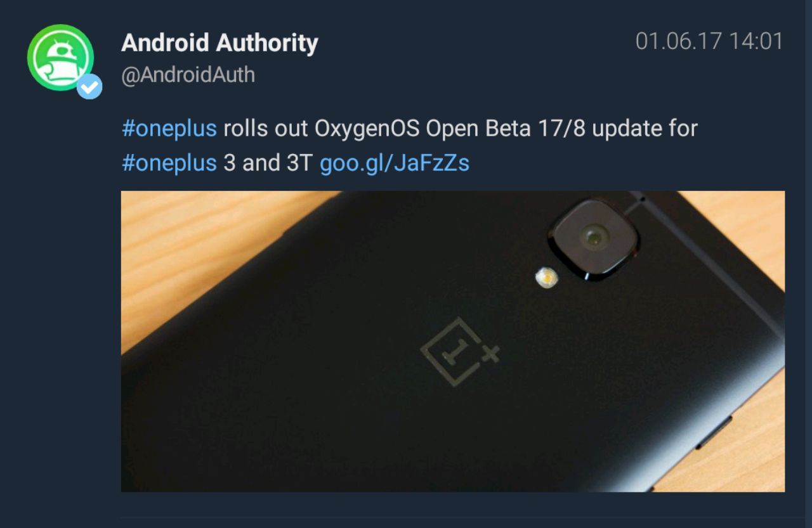Screen dimensions: 812x528
Task: Open the Android Authority display name
Action: (x=219, y=42)
